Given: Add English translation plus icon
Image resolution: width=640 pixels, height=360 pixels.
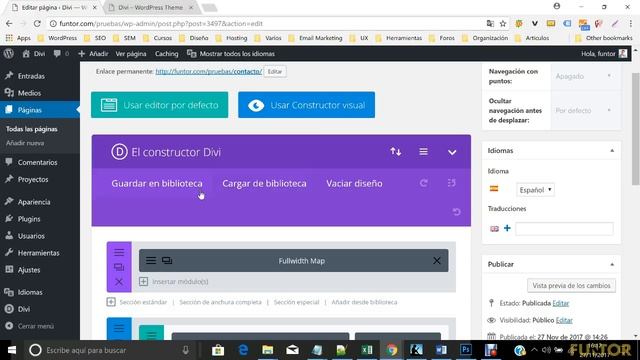Looking at the screenshot, I should tap(507, 228).
